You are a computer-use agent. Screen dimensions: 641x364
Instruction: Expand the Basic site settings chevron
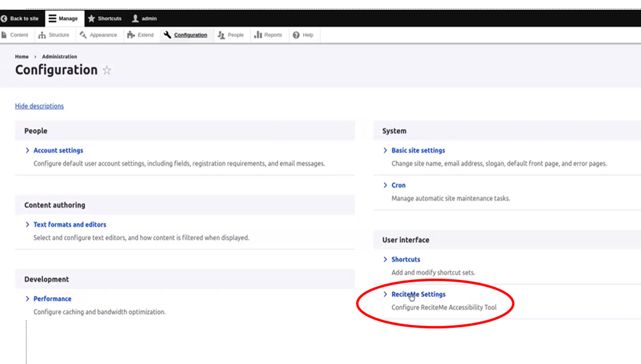385,150
